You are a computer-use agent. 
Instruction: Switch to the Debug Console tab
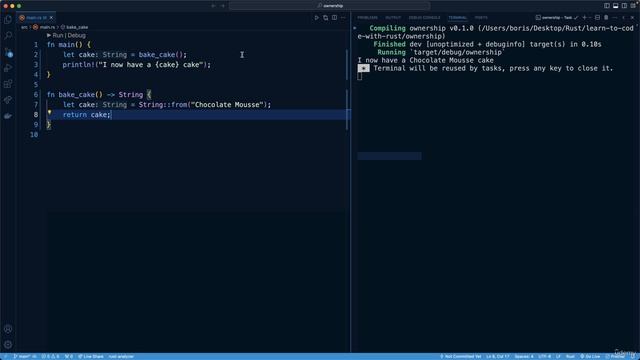(424, 18)
